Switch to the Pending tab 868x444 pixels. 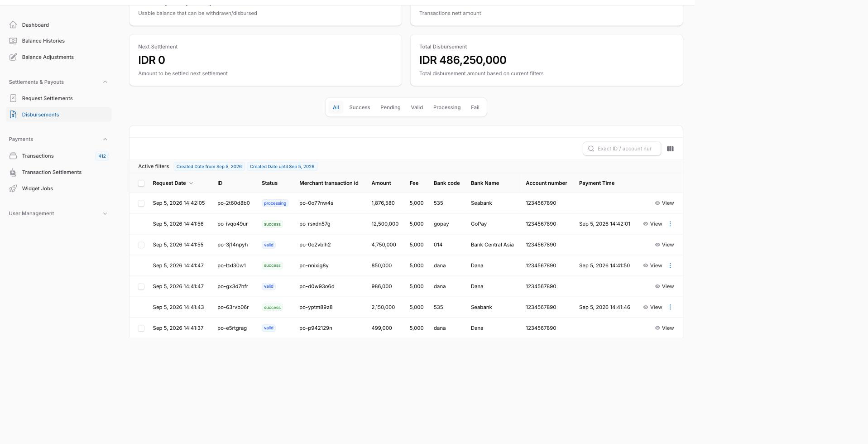pos(390,107)
